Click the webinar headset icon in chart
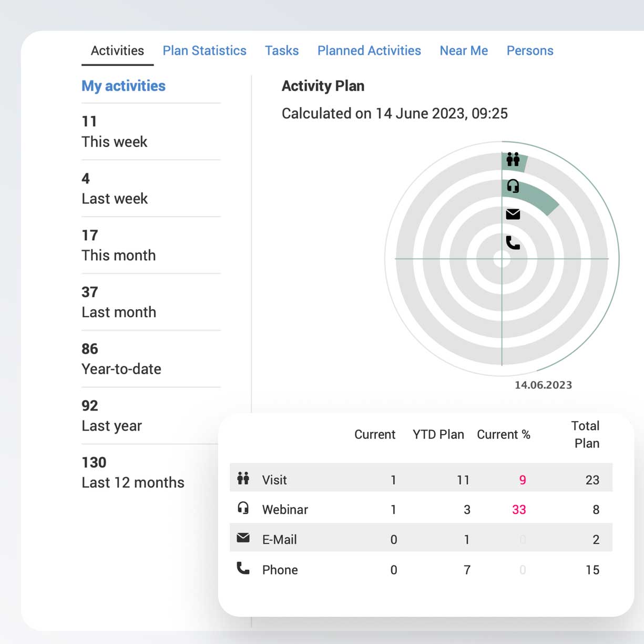The image size is (644, 644). [x=513, y=186]
